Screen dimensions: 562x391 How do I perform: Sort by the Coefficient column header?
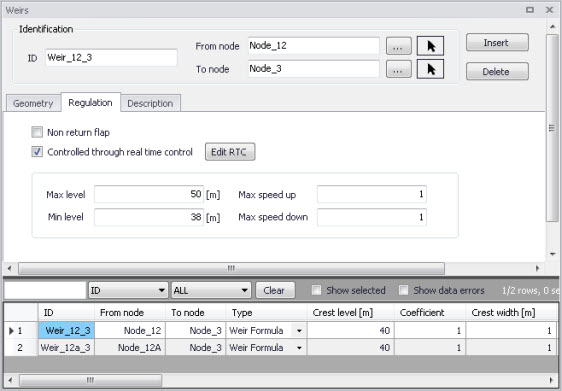(x=430, y=313)
